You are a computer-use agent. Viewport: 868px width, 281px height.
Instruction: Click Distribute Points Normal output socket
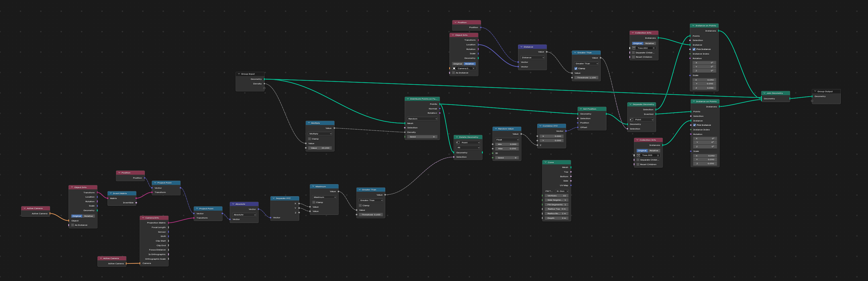pos(440,109)
